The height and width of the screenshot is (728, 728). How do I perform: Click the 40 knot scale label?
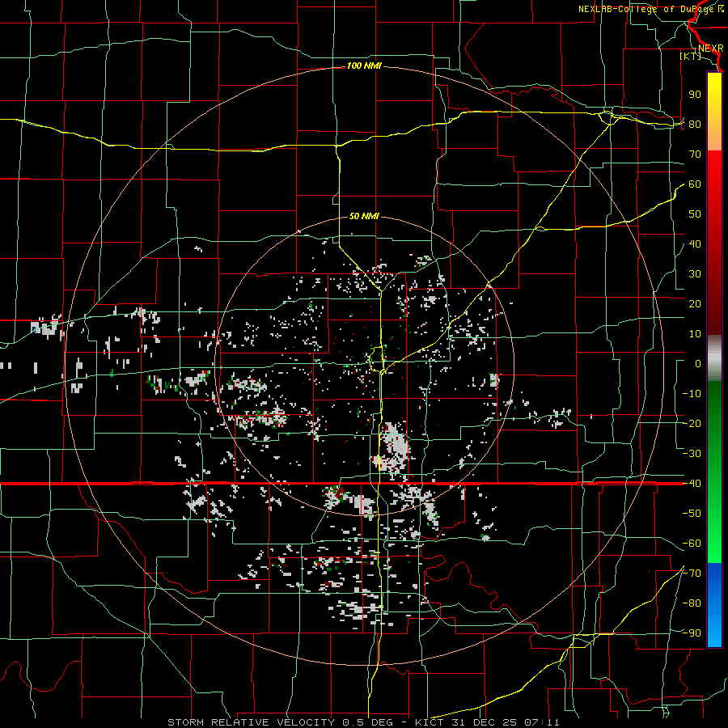coord(695,243)
